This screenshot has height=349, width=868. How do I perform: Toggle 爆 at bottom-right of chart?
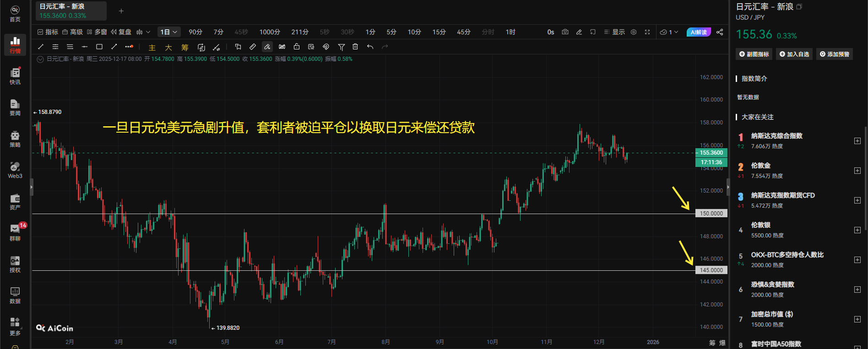(x=722, y=343)
